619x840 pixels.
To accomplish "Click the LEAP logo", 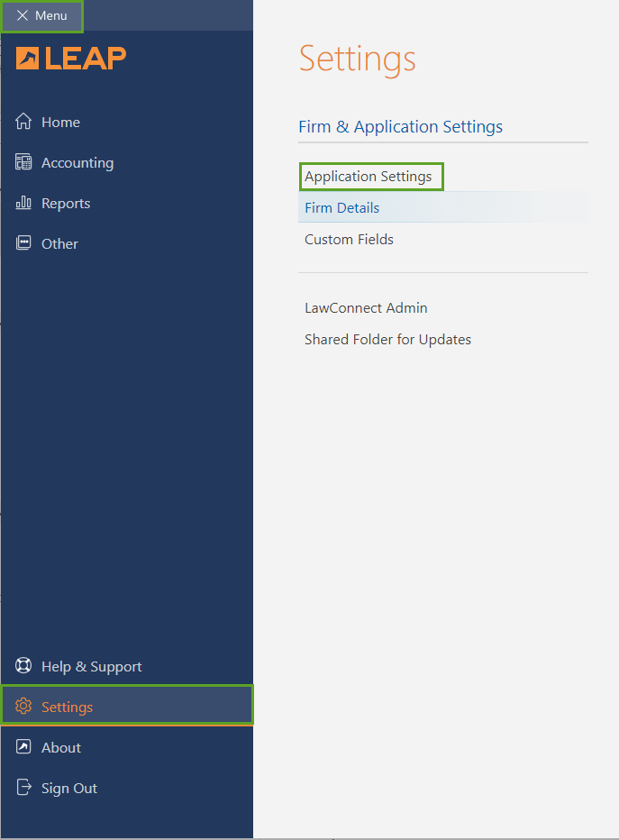I will pyautogui.click(x=71, y=59).
